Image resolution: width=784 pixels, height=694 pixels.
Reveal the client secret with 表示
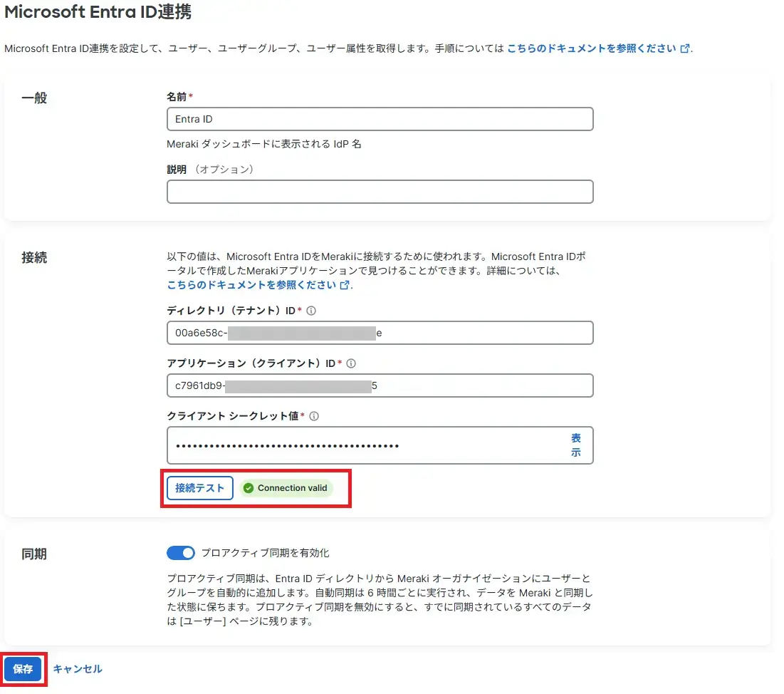[x=575, y=445]
